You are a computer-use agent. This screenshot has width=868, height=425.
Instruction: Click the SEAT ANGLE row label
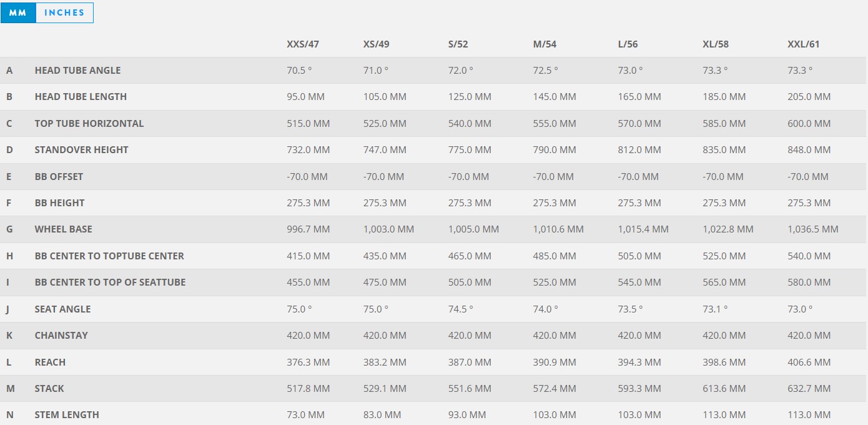tap(62, 309)
